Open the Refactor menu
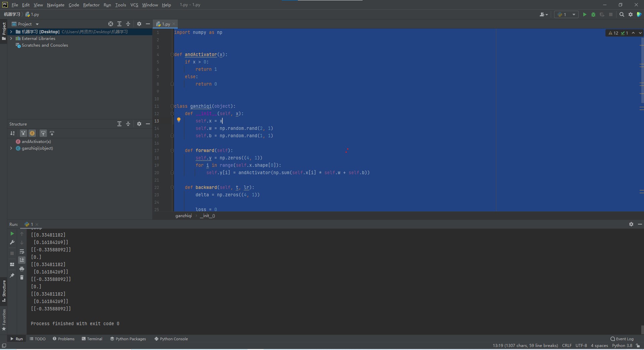Image resolution: width=644 pixels, height=350 pixels. pos(91,5)
